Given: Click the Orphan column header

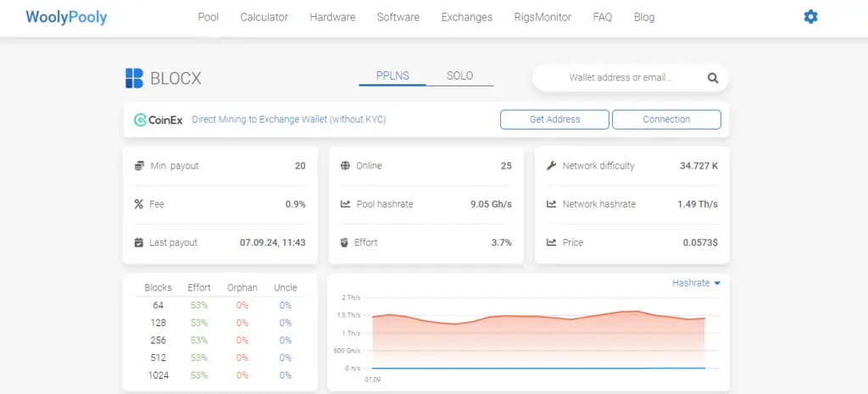Looking at the screenshot, I should point(242,288).
